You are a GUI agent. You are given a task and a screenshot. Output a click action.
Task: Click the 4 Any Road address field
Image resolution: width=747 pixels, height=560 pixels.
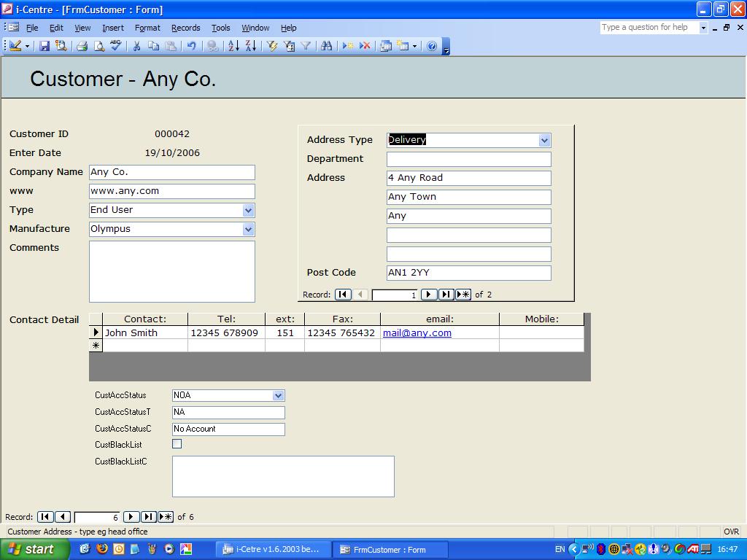click(469, 178)
